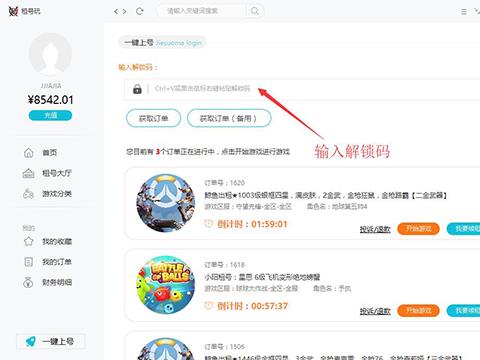Viewport: 480px width, 360px height.
Task: Click the keyword search input field
Action: coord(201,11)
